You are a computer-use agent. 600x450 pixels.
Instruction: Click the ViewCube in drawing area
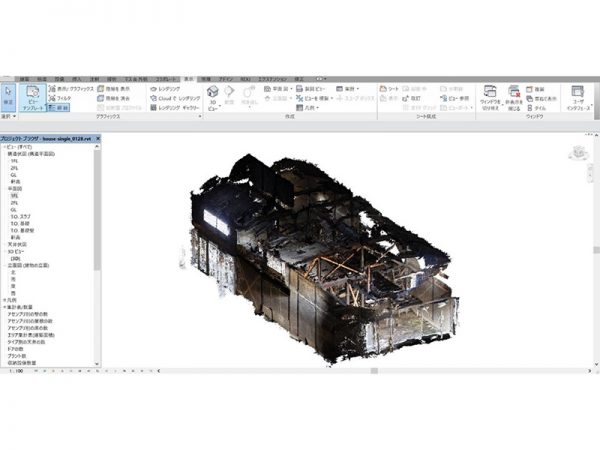tap(578, 152)
